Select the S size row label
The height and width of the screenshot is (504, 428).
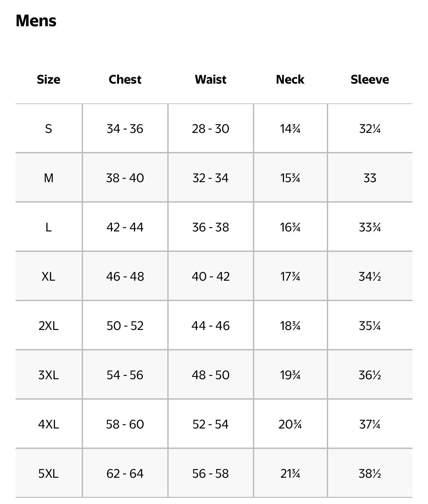click(49, 129)
